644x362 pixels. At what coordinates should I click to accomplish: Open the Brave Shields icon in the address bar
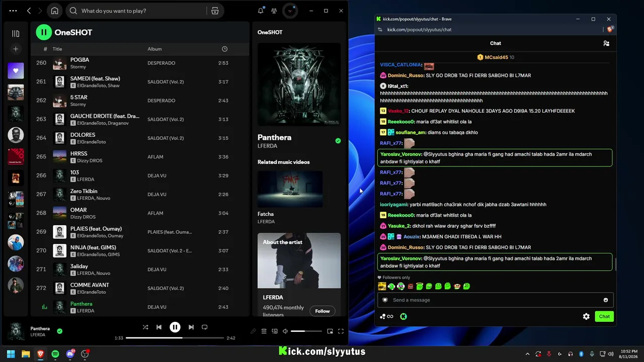pos(611,30)
